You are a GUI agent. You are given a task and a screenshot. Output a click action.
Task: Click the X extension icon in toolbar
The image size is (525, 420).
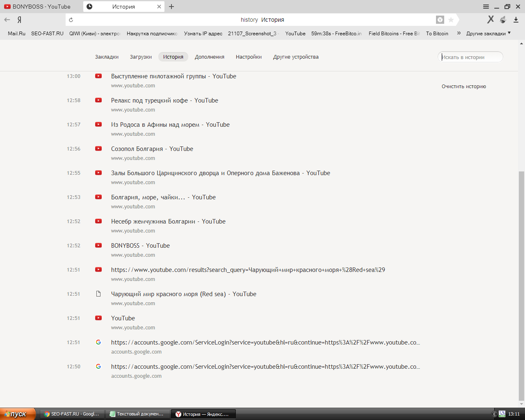click(x=491, y=20)
